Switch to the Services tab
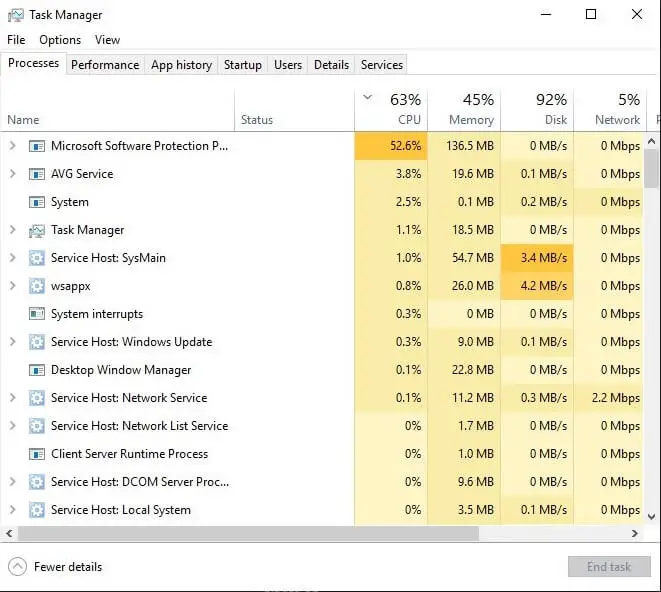661x592 pixels. (382, 65)
